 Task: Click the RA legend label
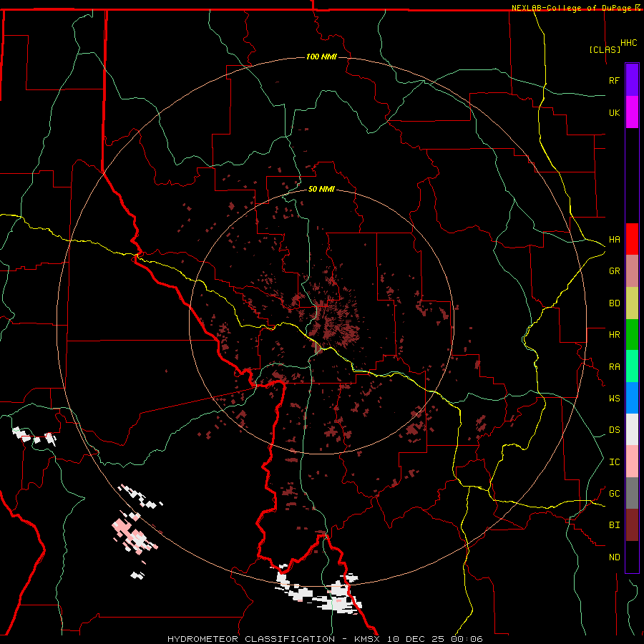click(614, 367)
